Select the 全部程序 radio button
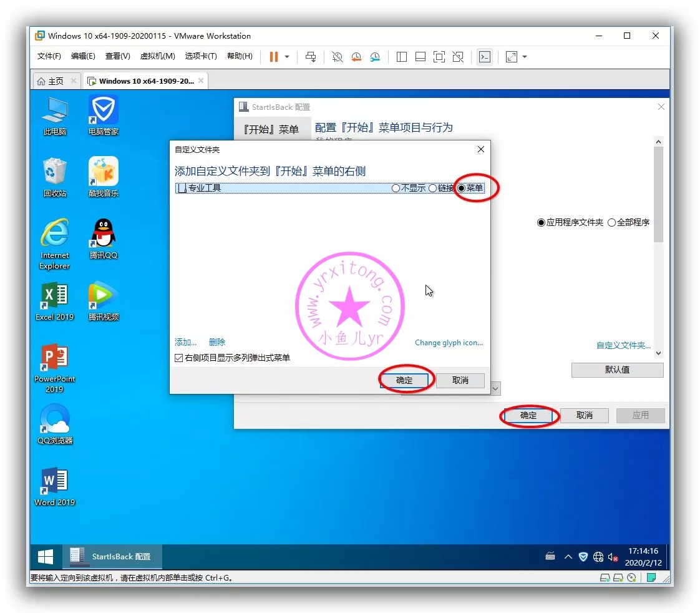 coord(611,222)
